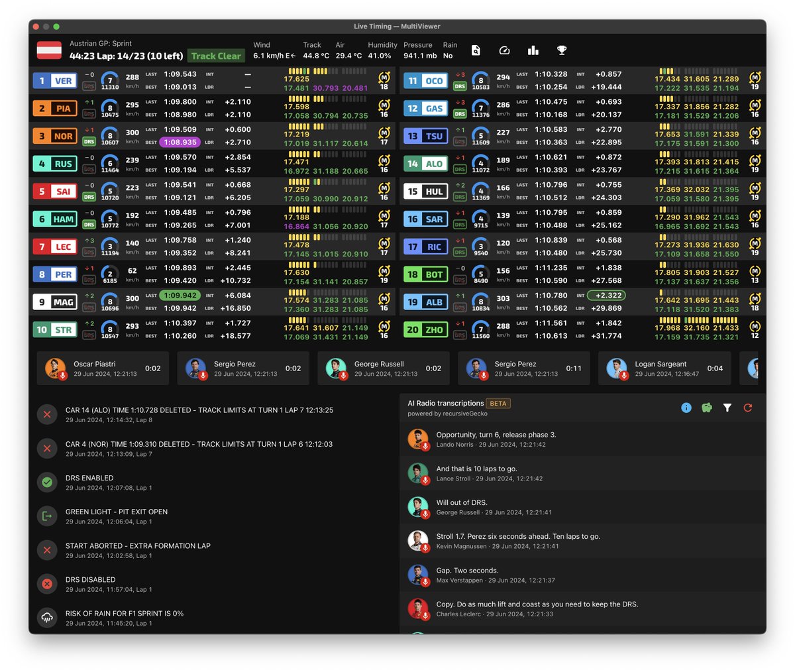This screenshot has height=672, width=795.
Task: Play Charles Leclerc radio avatar in transcriptions
Action: tap(419, 608)
